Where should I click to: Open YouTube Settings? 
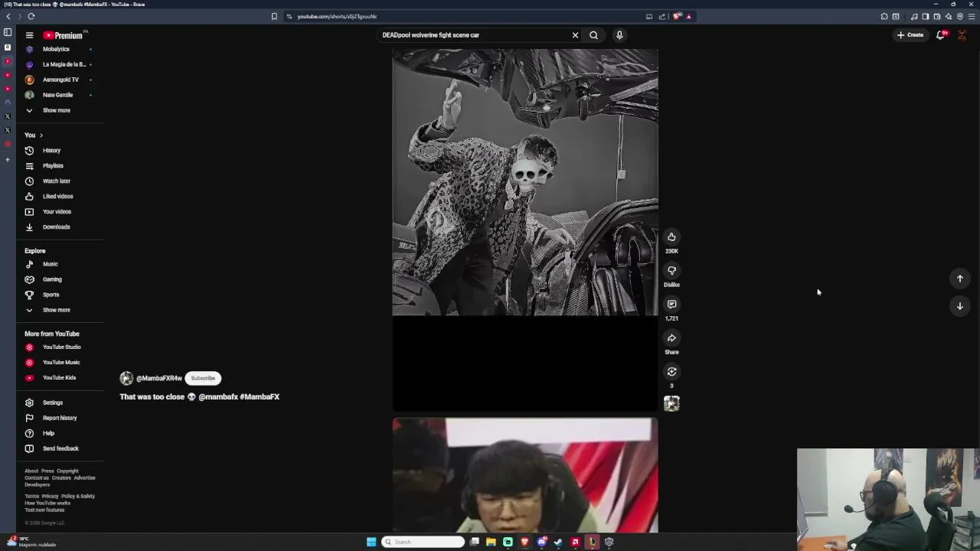(52, 403)
